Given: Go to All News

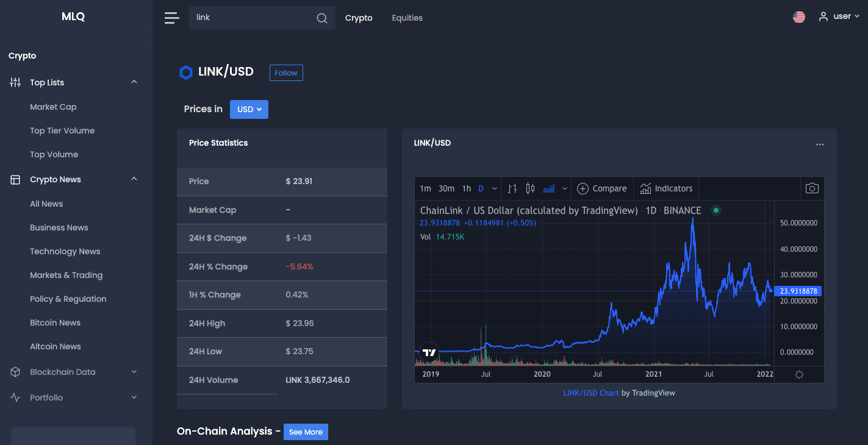Looking at the screenshot, I should (x=46, y=204).
